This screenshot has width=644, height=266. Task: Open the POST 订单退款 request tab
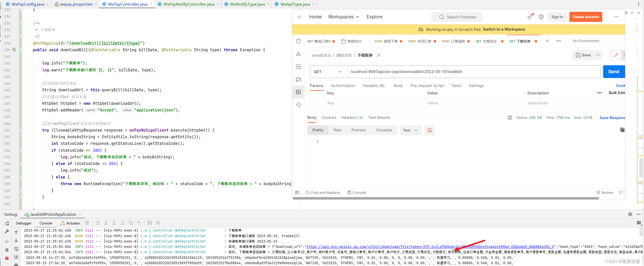coord(456,41)
